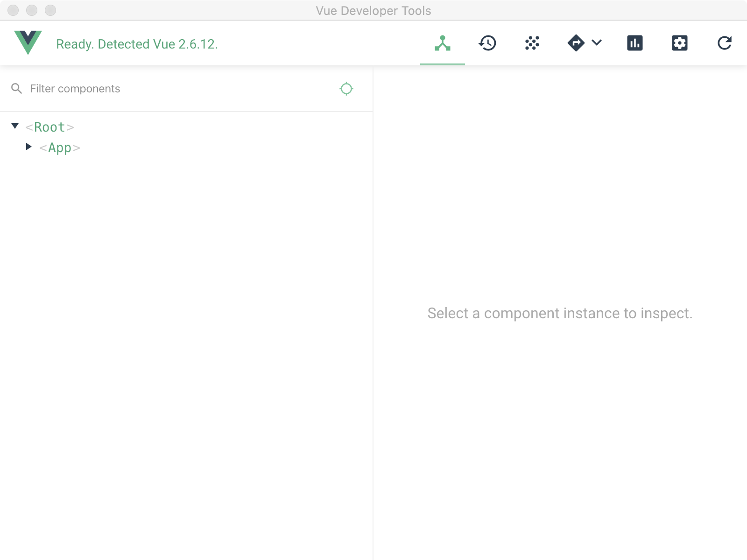Collapse the Root tree node
This screenshot has height=560, width=747.
tap(15, 126)
